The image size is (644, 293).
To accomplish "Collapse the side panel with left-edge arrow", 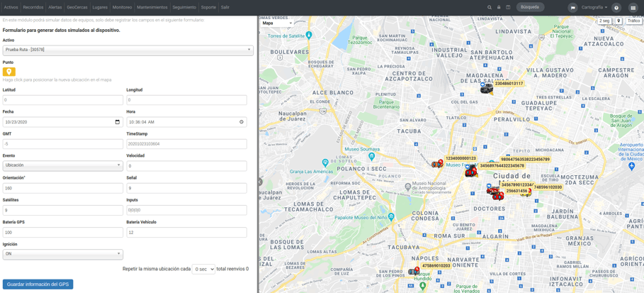I will click(260, 182).
